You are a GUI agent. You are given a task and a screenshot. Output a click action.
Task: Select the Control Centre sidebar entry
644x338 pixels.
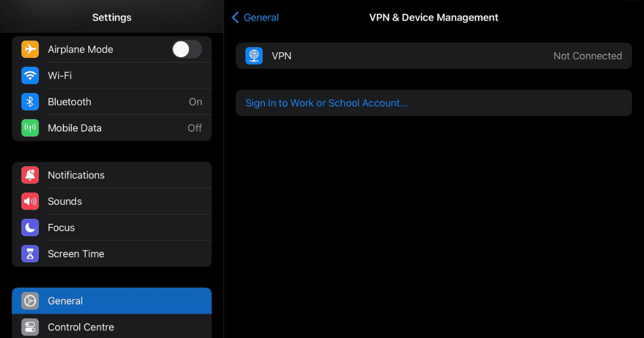pyautogui.click(x=107, y=327)
